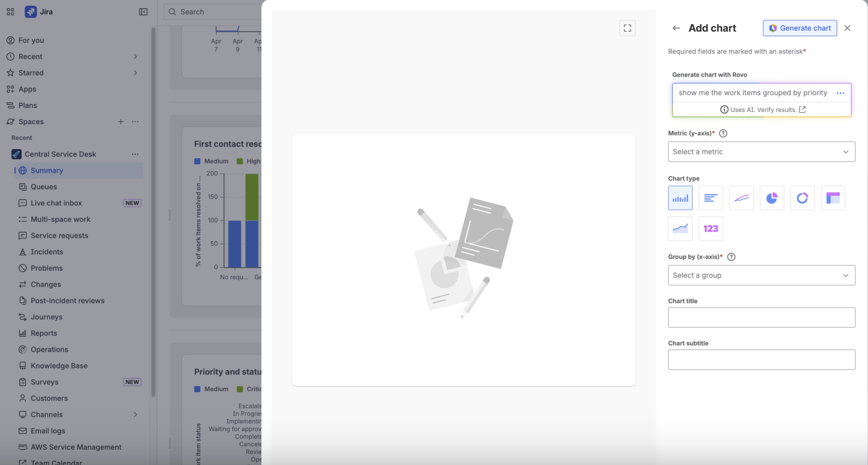Go back with the Add chart arrow
The width and height of the screenshot is (868, 465).
pyautogui.click(x=676, y=28)
